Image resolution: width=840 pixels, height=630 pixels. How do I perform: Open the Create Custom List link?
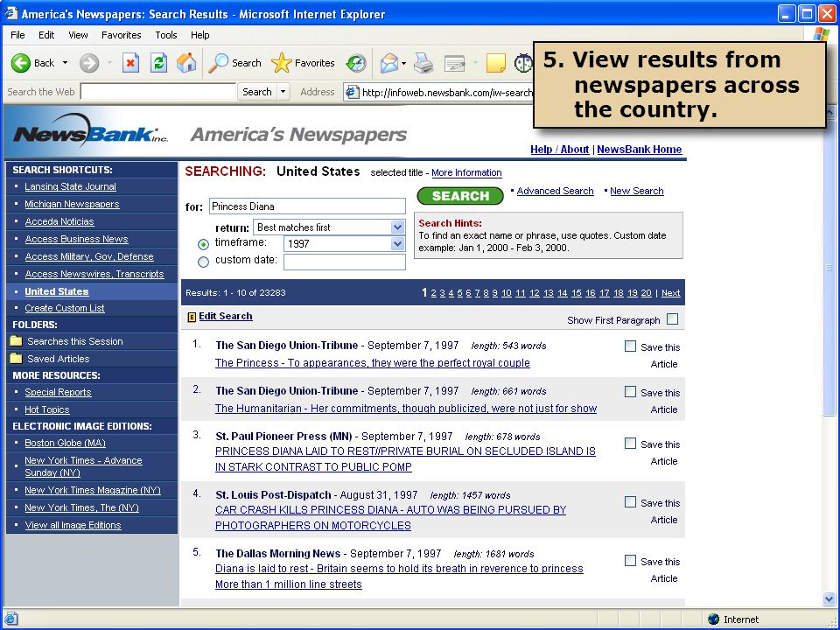pos(64,308)
